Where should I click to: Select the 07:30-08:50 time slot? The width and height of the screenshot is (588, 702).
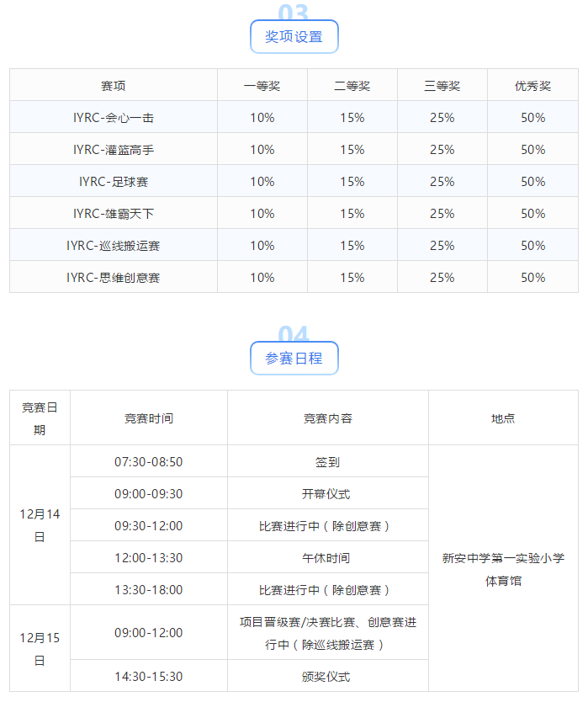pyautogui.click(x=149, y=462)
